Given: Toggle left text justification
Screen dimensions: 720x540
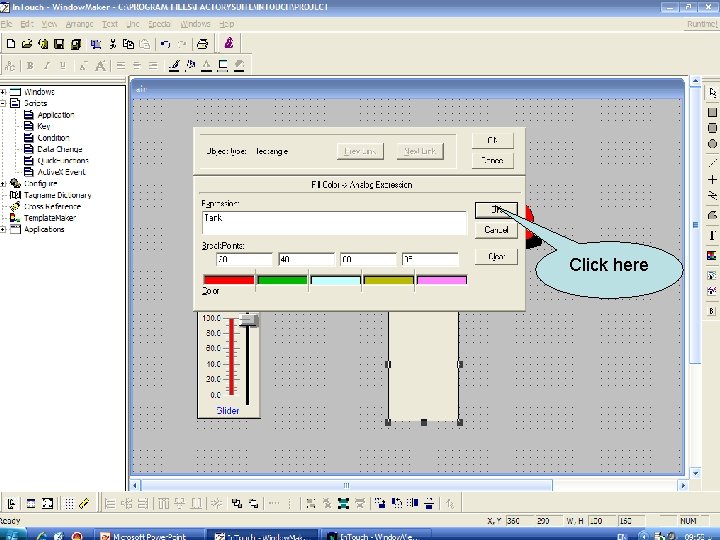Looking at the screenshot, I should pos(121,66).
